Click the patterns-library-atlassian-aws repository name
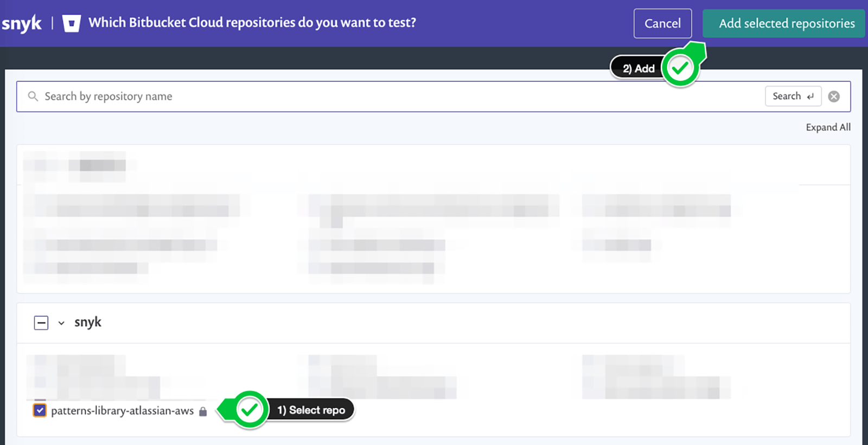This screenshot has height=445, width=868. pos(122,411)
